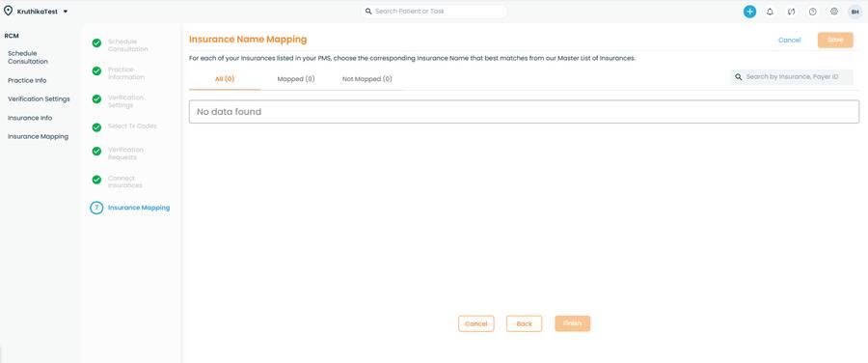Click the Finish button

pyautogui.click(x=572, y=323)
